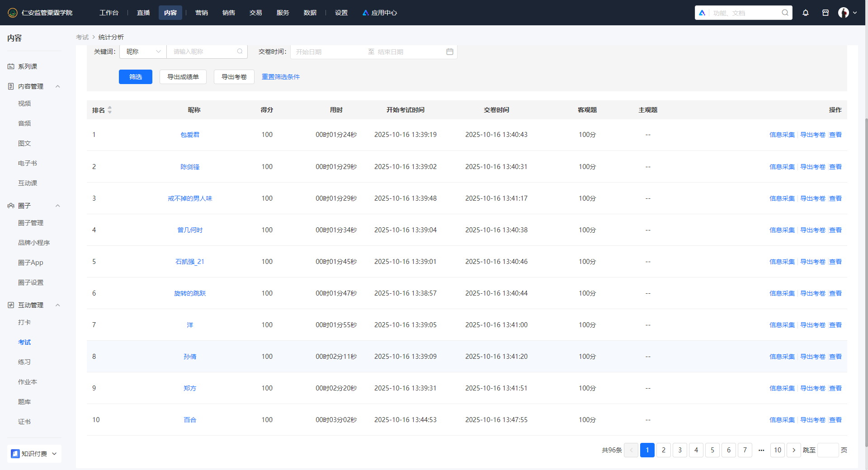Image resolution: width=868 pixels, height=470 pixels.
Task: Click the user avatar icon
Action: point(843,13)
